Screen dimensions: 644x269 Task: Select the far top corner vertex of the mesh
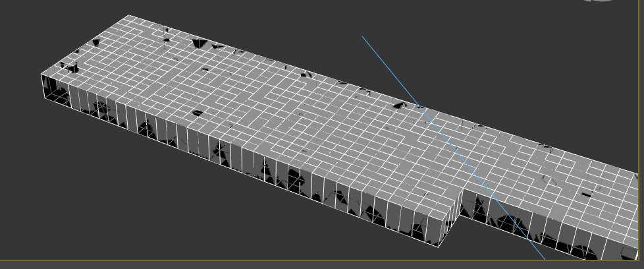[x=129, y=15]
